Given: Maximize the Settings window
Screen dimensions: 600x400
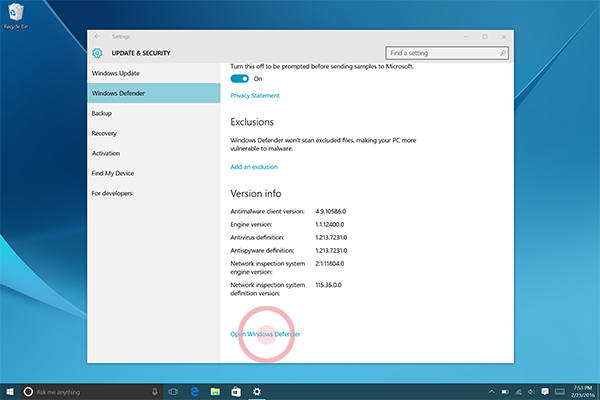Looking at the screenshot, I should (485, 36).
